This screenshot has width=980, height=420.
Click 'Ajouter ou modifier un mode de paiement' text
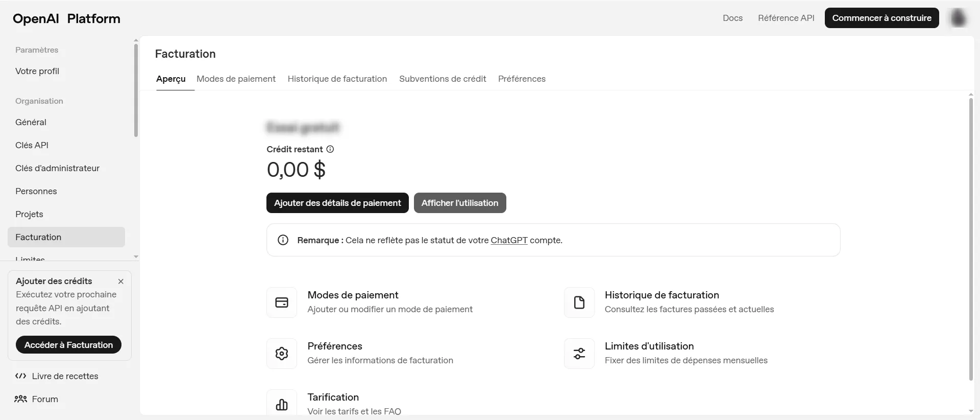point(390,309)
